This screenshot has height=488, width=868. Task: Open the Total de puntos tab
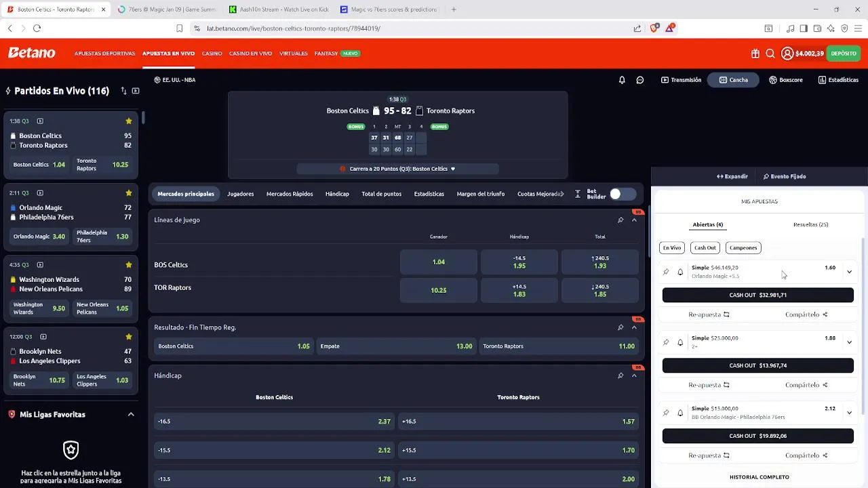pyautogui.click(x=381, y=194)
